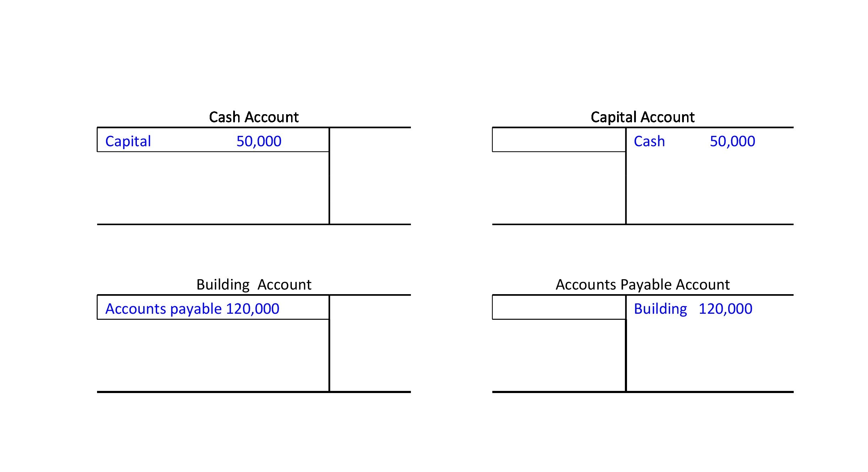Click blank credit area below Accounts Payable's Building entry
Image resolution: width=868 pixels, height=472 pixels.
(x=709, y=355)
